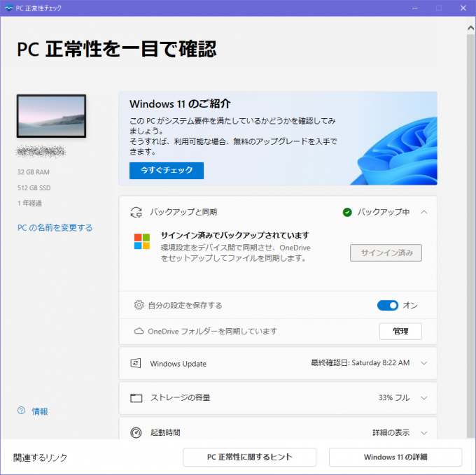The width and height of the screenshot is (476, 475).
Task: Click the バックアップ中 status text
Action: point(383,212)
